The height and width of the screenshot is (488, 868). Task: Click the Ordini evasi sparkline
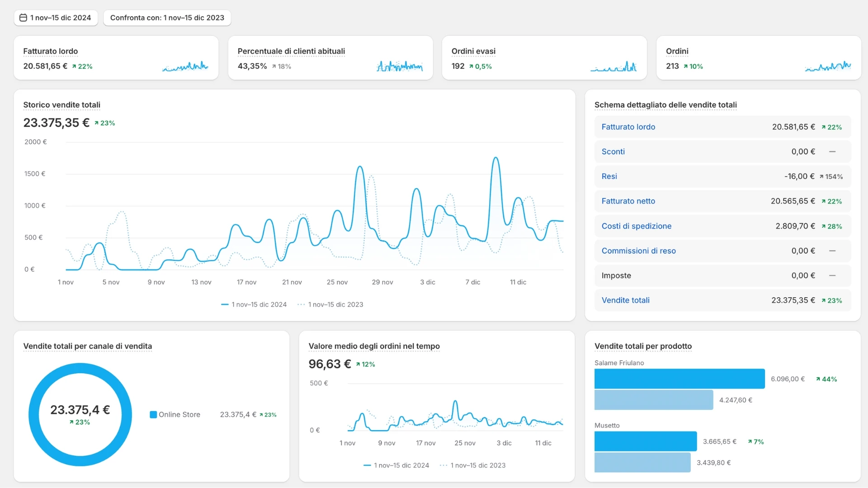point(613,67)
